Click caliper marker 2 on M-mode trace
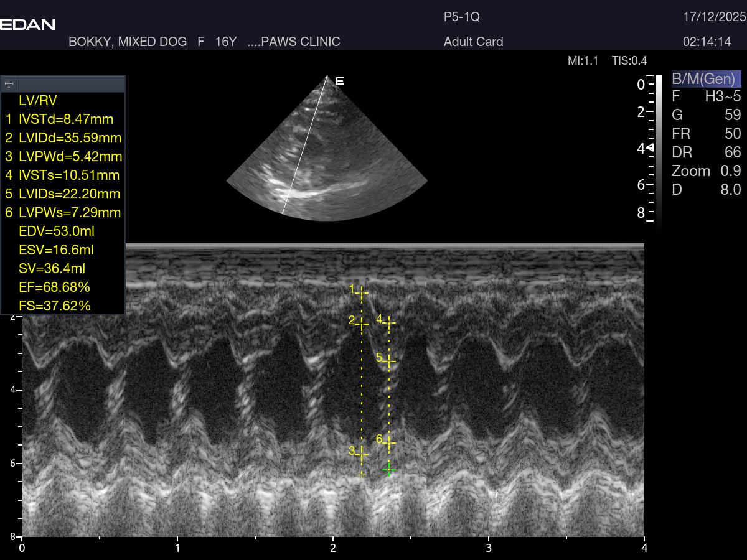 point(362,323)
